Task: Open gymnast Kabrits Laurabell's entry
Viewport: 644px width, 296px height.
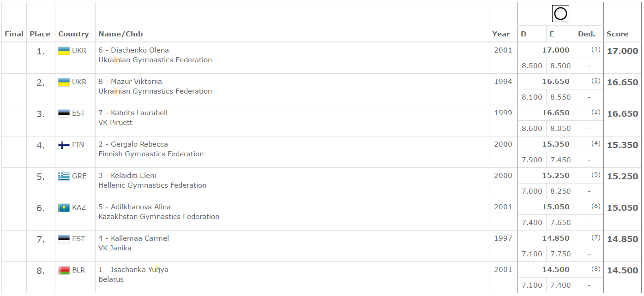Action: pyautogui.click(x=139, y=113)
